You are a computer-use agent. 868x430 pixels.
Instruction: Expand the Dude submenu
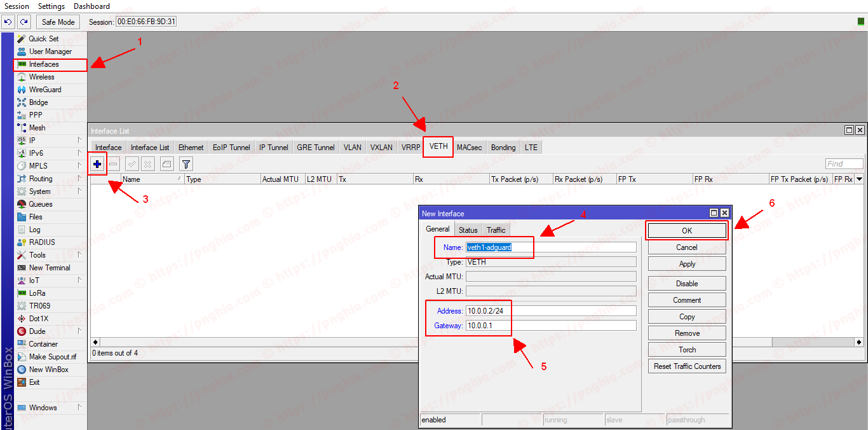[x=79, y=331]
